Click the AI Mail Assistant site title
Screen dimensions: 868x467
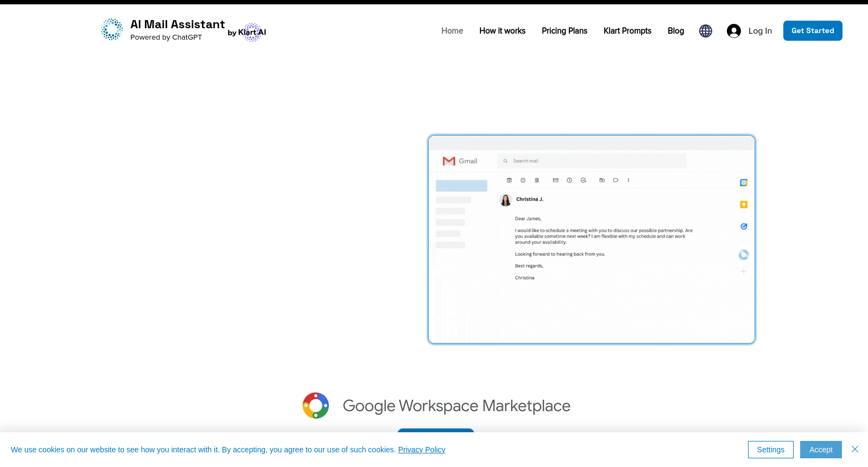click(178, 24)
